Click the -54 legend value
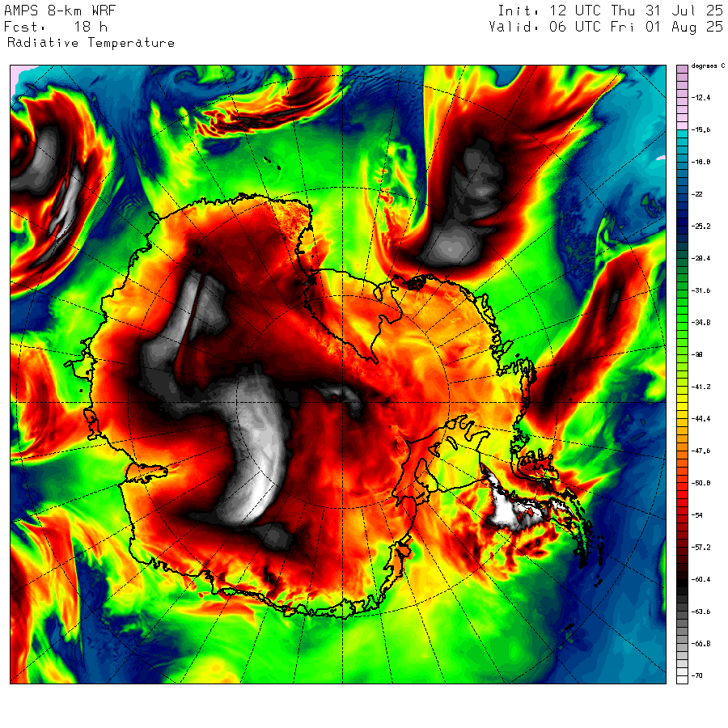This screenshot has height=728, width=728. click(697, 515)
